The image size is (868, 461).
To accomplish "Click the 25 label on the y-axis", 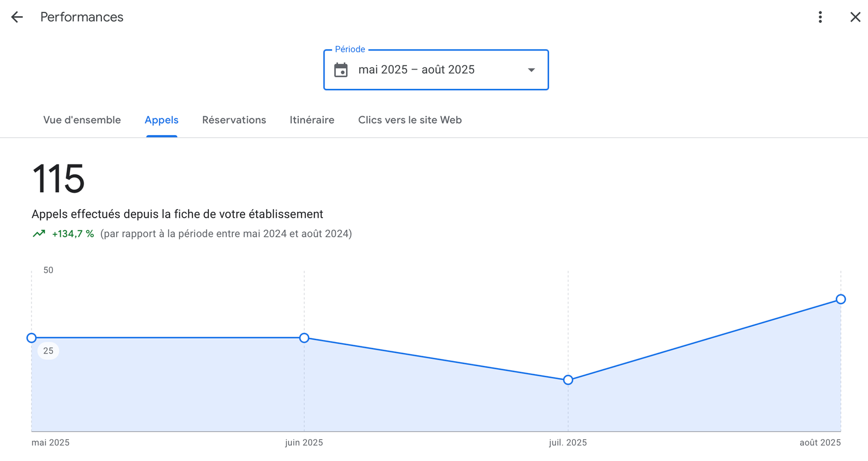I will 48,351.
